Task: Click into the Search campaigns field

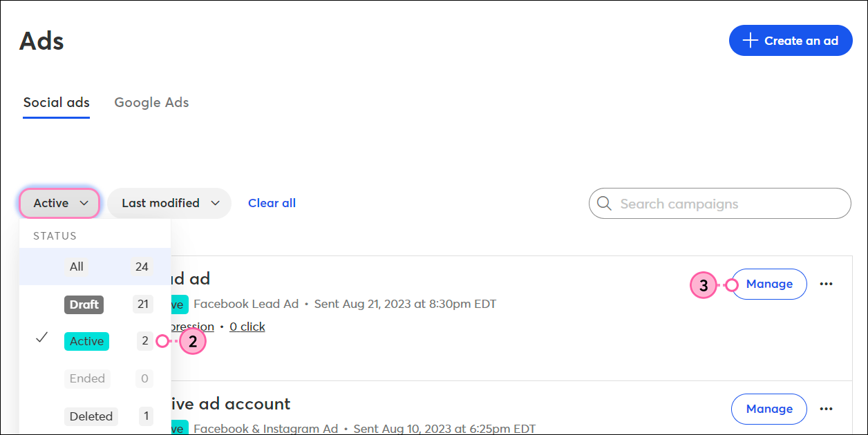Action: 720,204
